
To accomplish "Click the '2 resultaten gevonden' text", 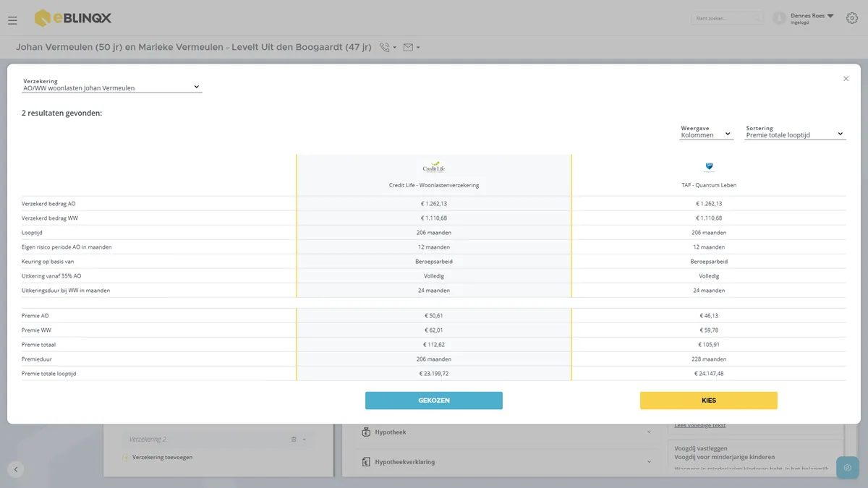I will [62, 113].
